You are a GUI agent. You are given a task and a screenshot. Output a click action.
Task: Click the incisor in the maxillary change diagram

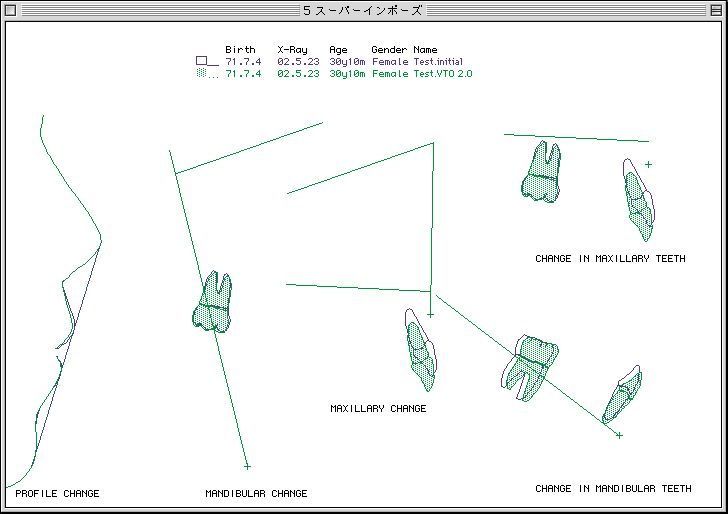(421, 351)
